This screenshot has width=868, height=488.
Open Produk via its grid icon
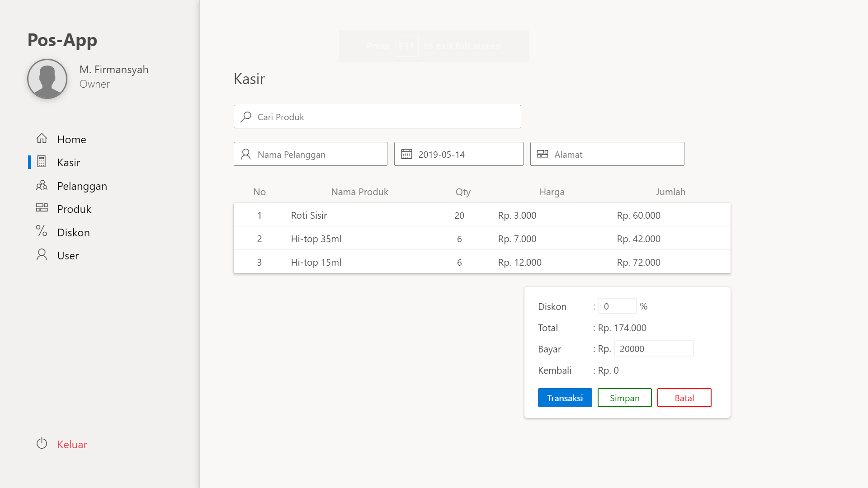point(42,209)
